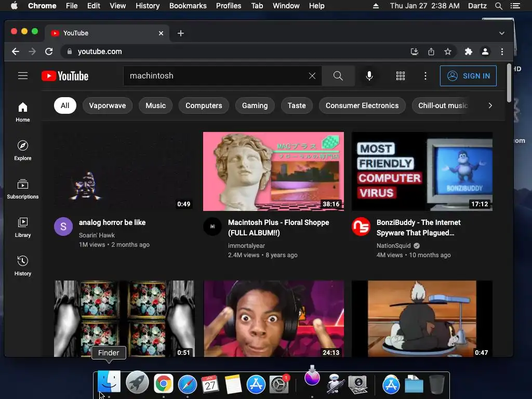The width and height of the screenshot is (532, 399).
Task: Open 'analog horror be like' title link
Action: point(112,222)
